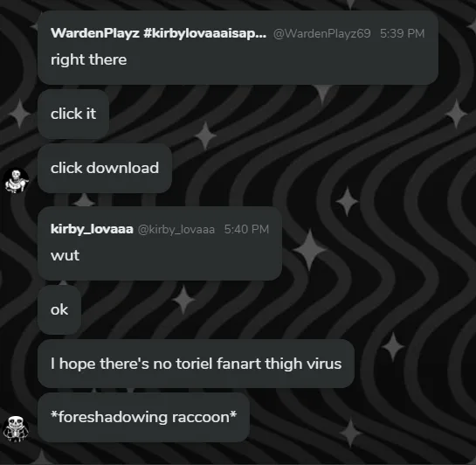Image resolution: width=476 pixels, height=465 pixels.
Task: Select the toriel fanart thigh virus message
Action: pyautogui.click(x=196, y=364)
